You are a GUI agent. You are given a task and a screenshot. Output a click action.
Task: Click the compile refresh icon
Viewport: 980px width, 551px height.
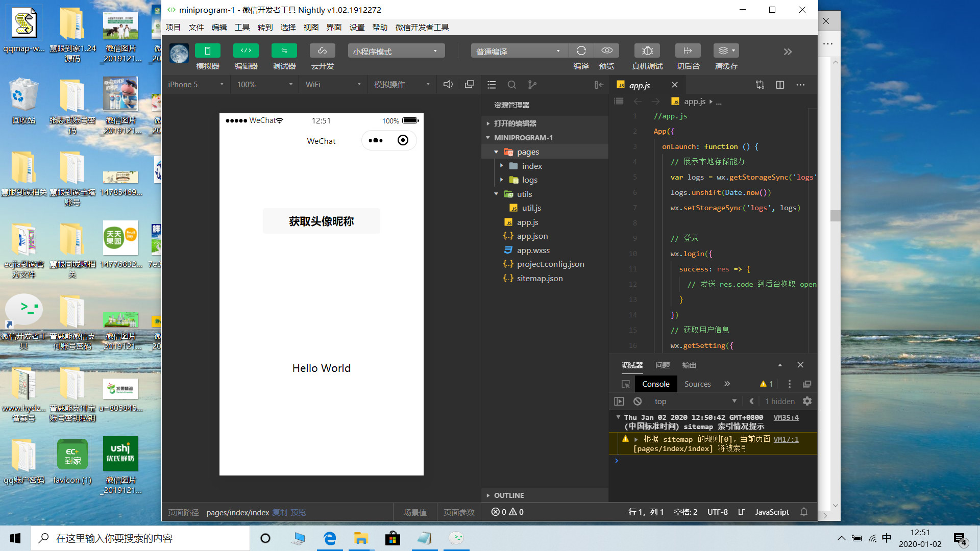tap(581, 51)
